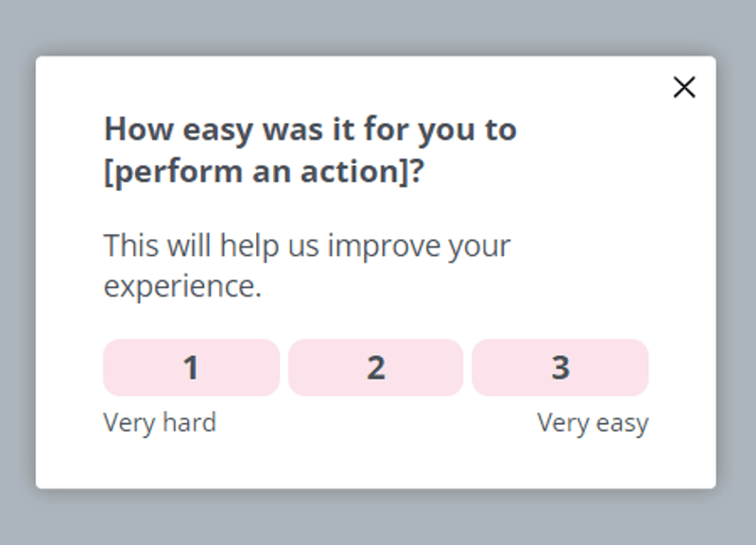756x545 pixels.
Task: Click the pink button labeled 2
Action: pyautogui.click(x=375, y=367)
